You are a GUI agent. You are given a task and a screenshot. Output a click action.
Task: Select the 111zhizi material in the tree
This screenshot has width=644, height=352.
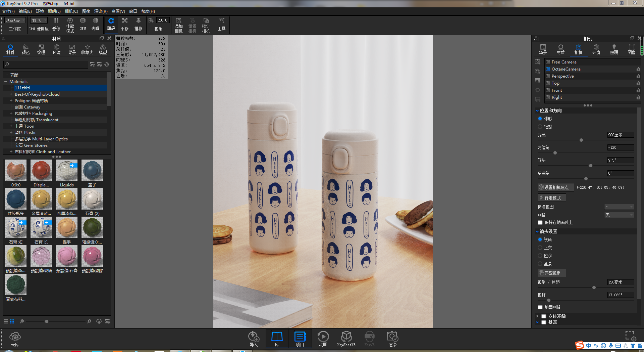pyautogui.click(x=23, y=88)
